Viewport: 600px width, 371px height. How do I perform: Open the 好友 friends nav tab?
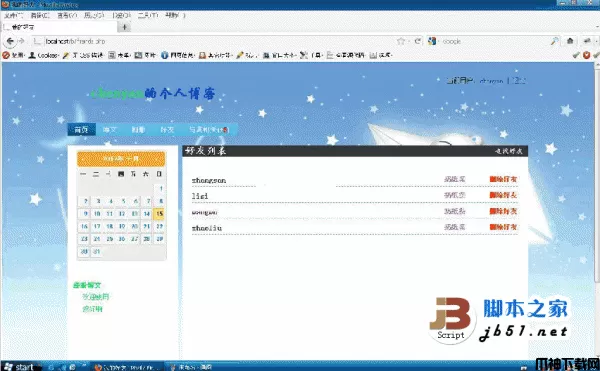[167, 130]
